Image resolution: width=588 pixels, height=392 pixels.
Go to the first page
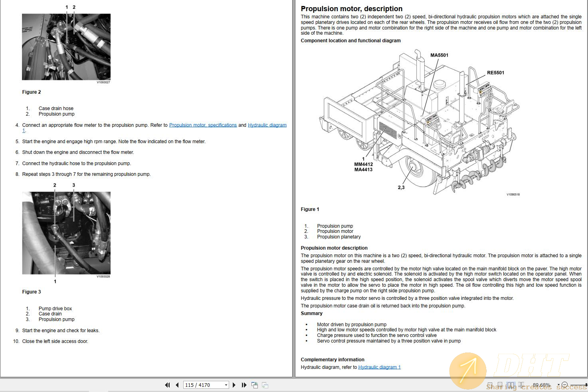pyautogui.click(x=167, y=385)
